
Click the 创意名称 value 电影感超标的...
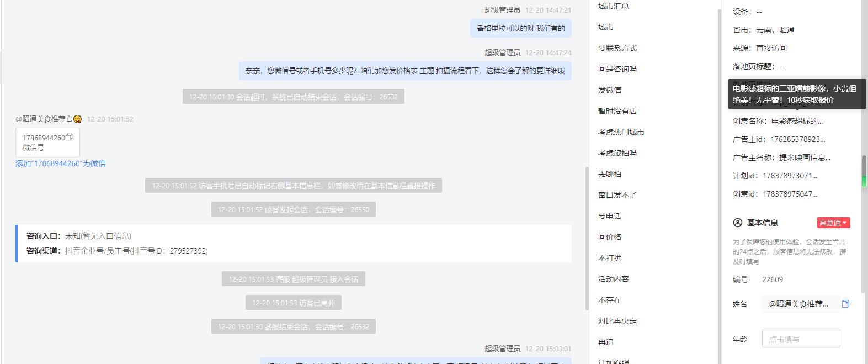797,121
